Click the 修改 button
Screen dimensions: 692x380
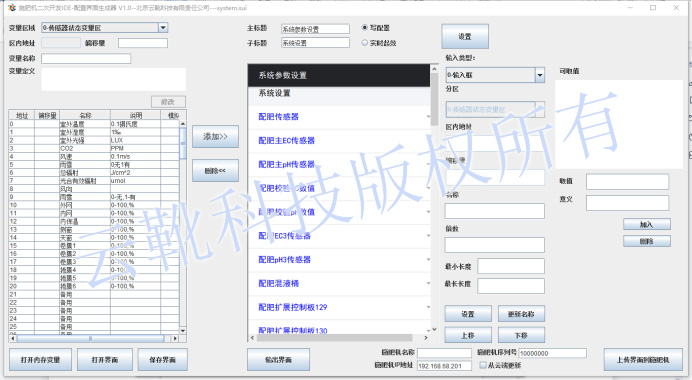[x=168, y=102]
